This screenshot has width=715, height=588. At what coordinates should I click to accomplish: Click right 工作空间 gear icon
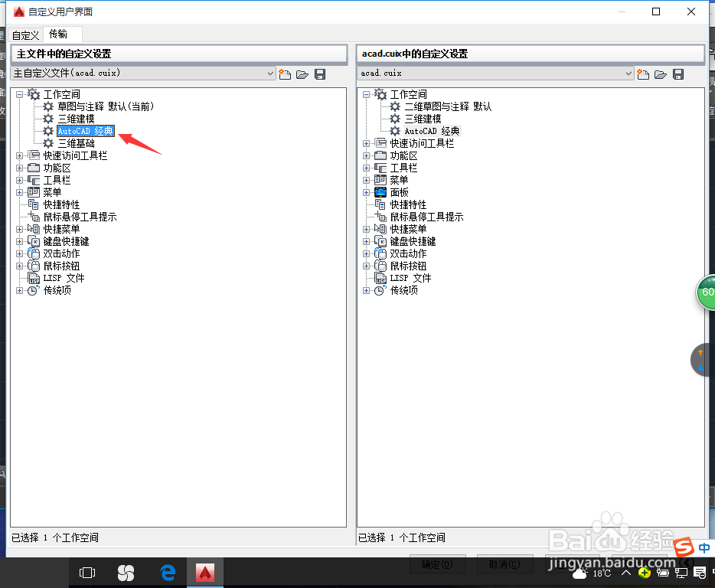[380, 94]
